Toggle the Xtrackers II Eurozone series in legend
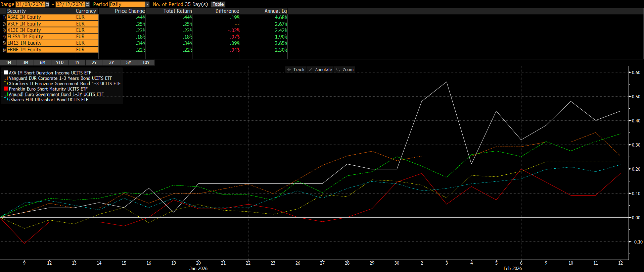The image size is (644, 272). [6, 84]
